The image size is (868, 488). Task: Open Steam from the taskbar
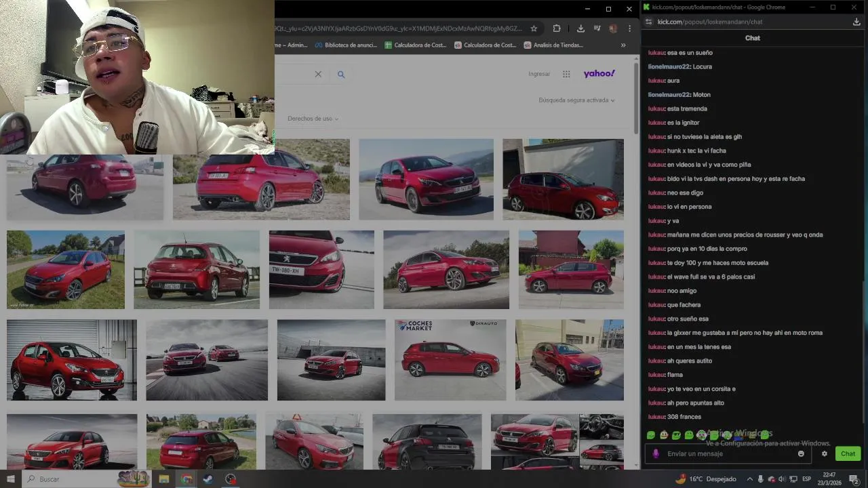point(208,479)
